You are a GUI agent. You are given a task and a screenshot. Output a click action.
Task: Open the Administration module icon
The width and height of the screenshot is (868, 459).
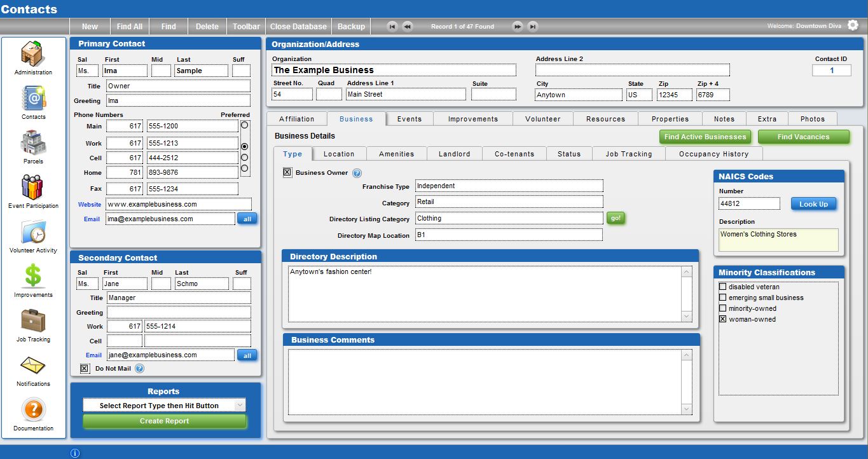[x=33, y=53]
